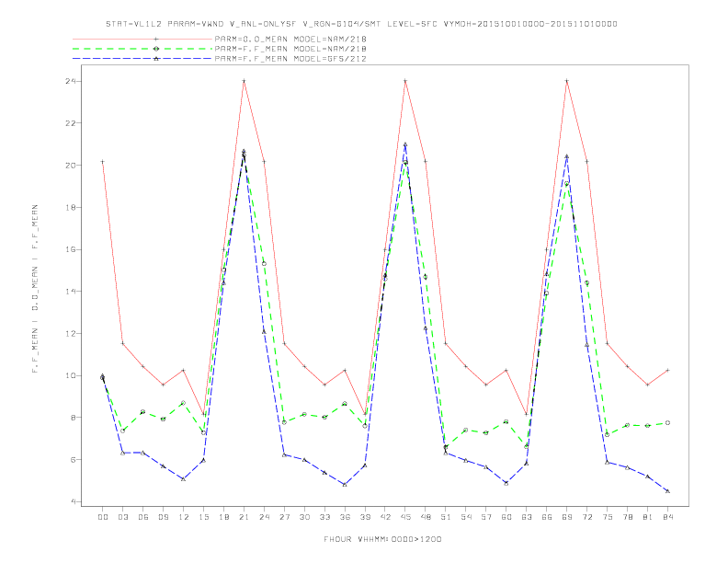Click green circle data point at hour 72

586,282
